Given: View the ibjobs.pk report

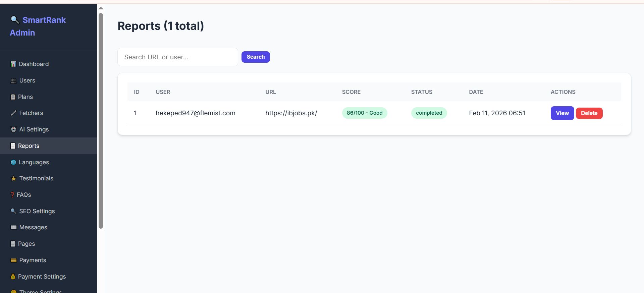Looking at the screenshot, I should [x=562, y=113].
